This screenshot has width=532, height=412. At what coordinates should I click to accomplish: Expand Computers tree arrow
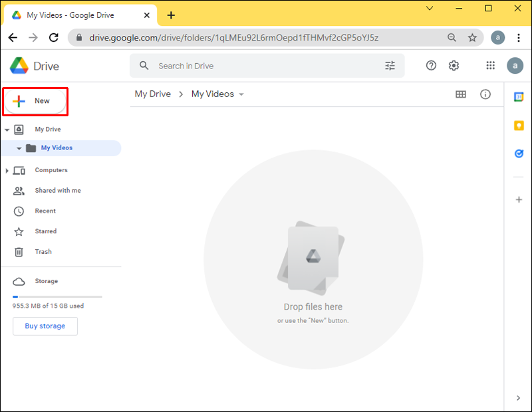(x=7, y=171)
